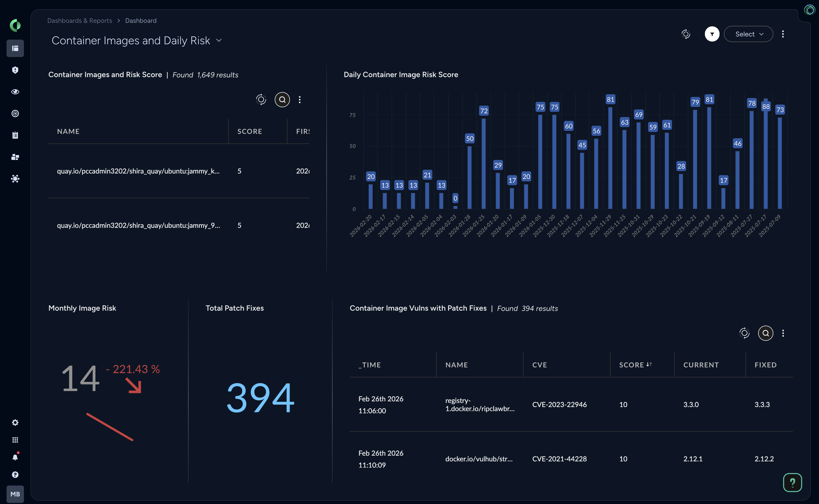The width and height of the screenshot is (819, 504).
Task: Click the notifications bell icon
Action: coord(15,457)
